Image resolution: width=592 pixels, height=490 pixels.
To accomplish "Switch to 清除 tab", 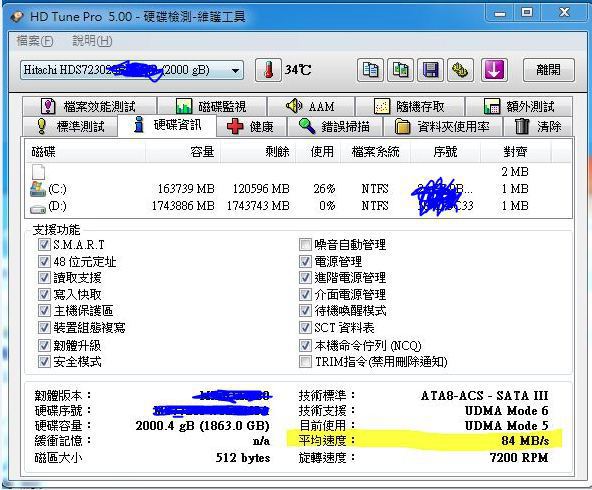I will 538,126.
